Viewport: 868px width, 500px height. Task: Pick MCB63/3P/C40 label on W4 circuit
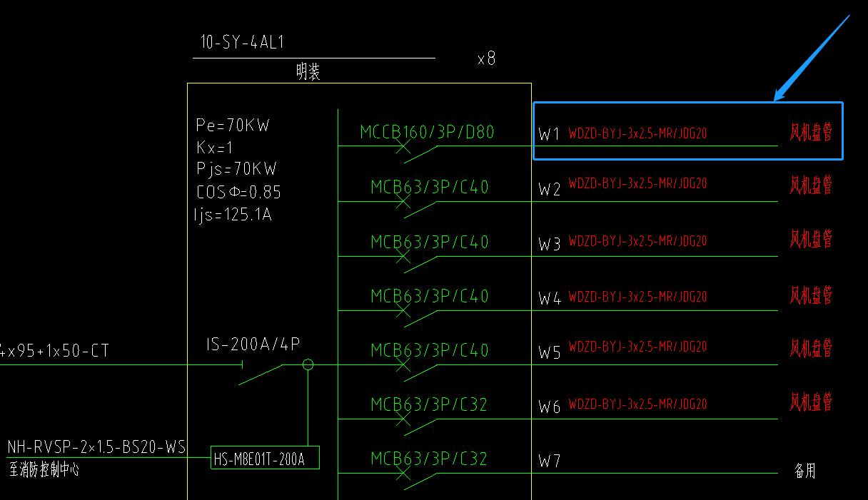(x=430, y=295)
